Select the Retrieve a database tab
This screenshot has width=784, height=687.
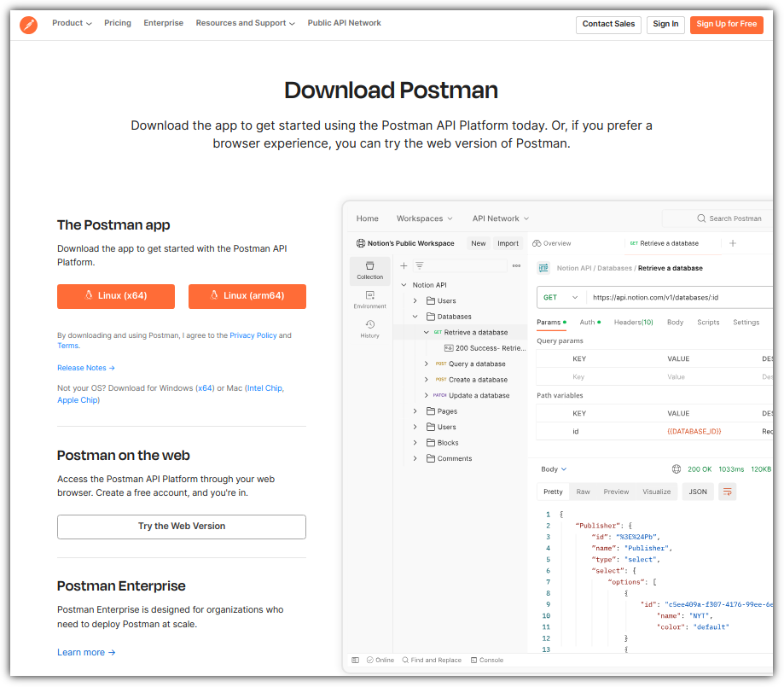[665, 243]
